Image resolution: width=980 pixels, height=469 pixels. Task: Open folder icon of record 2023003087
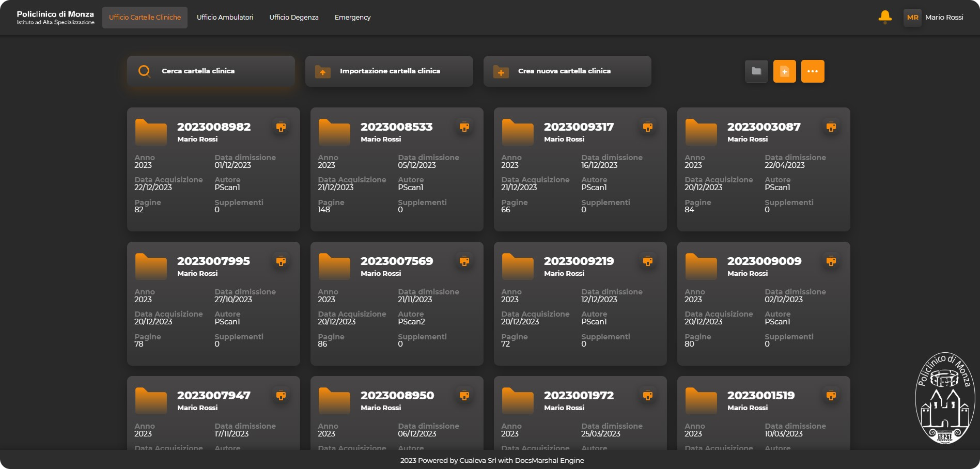click(701, 132)
